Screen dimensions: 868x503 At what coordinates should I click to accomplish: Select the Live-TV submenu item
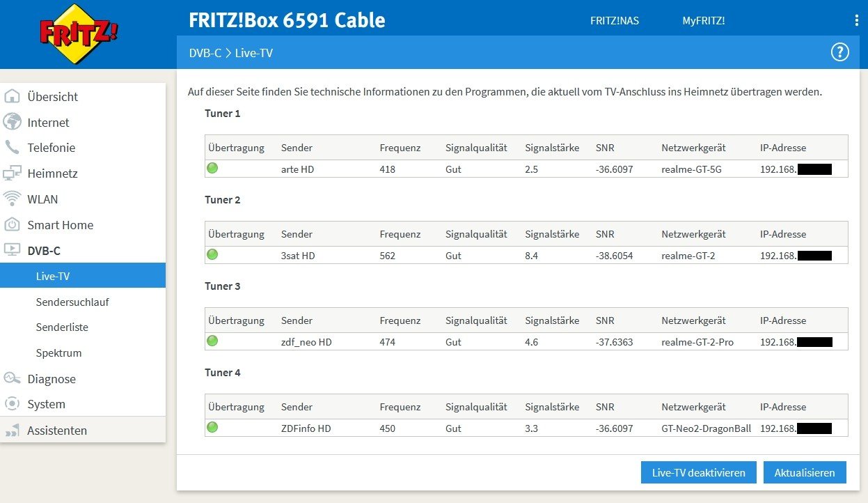point(83,275)
